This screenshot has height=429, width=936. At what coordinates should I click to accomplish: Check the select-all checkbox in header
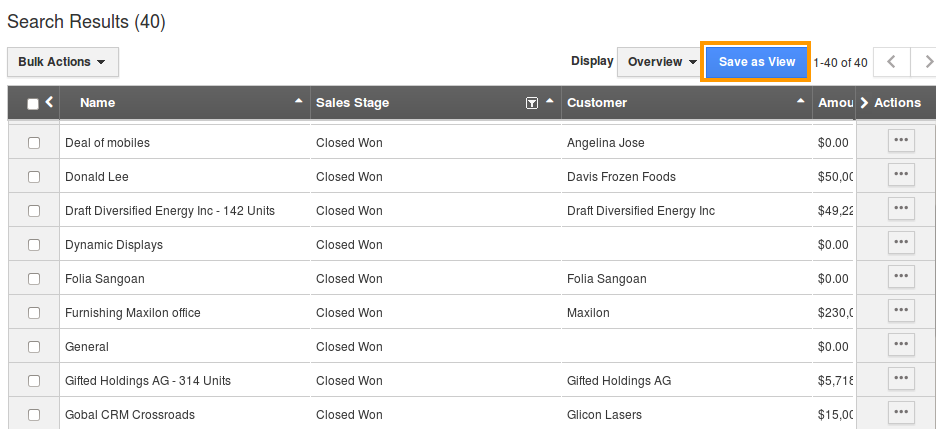33,103
